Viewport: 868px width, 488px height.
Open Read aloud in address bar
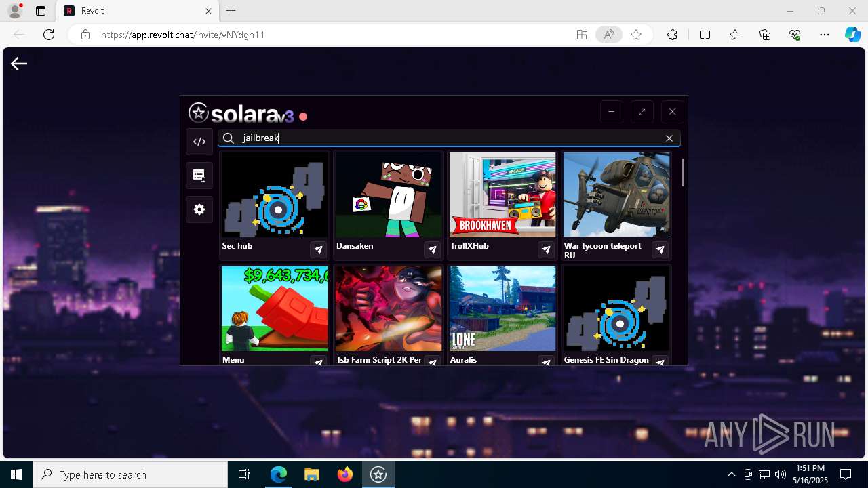point(609,35)
